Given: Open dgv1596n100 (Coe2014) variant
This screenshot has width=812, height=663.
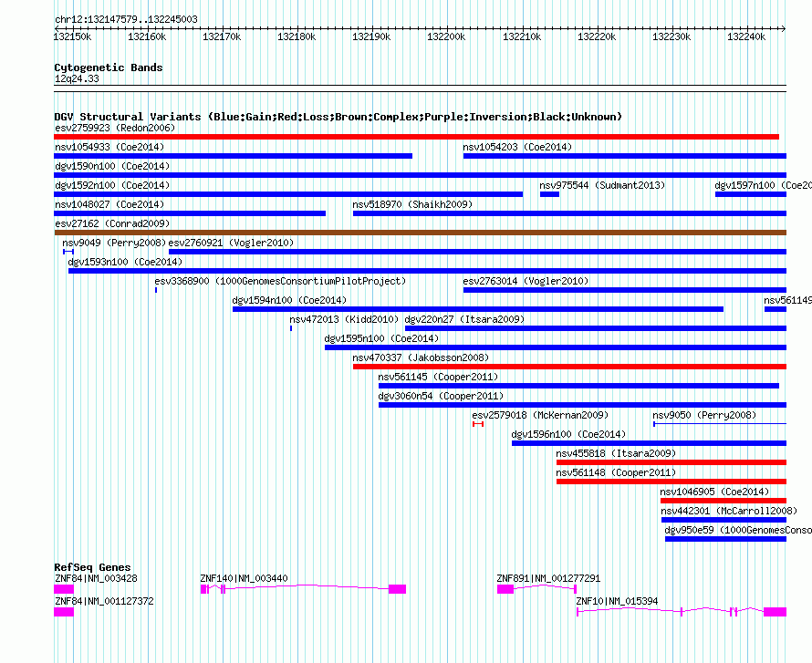Looking at the screenshot, I should [x=649, y=443].
